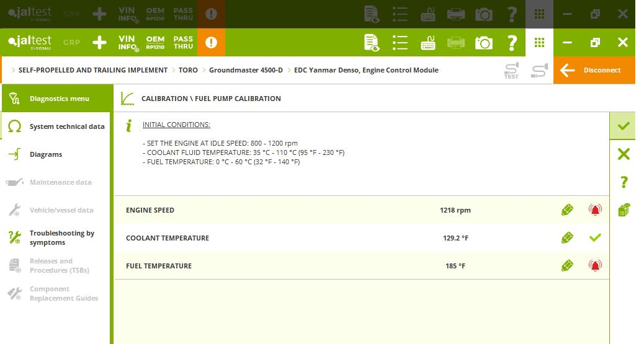Click the camera screenshot icon

coord(483,42)
